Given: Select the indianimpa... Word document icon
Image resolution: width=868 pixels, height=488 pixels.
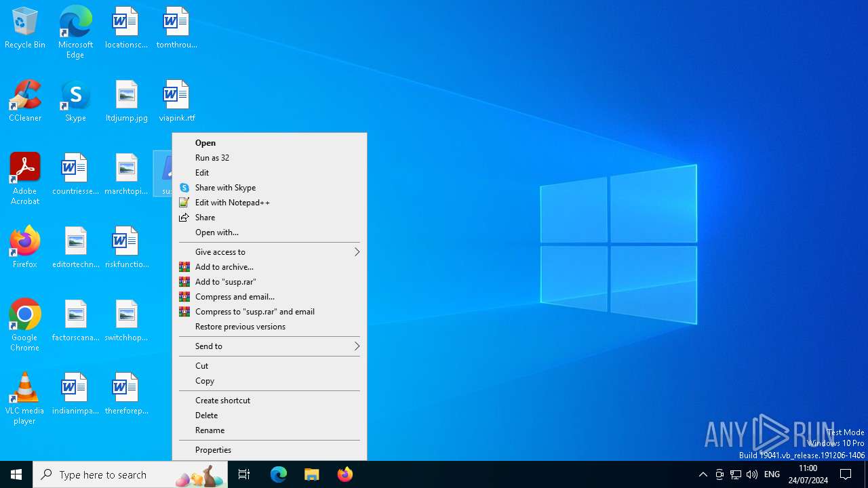Looking at the screenshot, I should tap(75, 394).
